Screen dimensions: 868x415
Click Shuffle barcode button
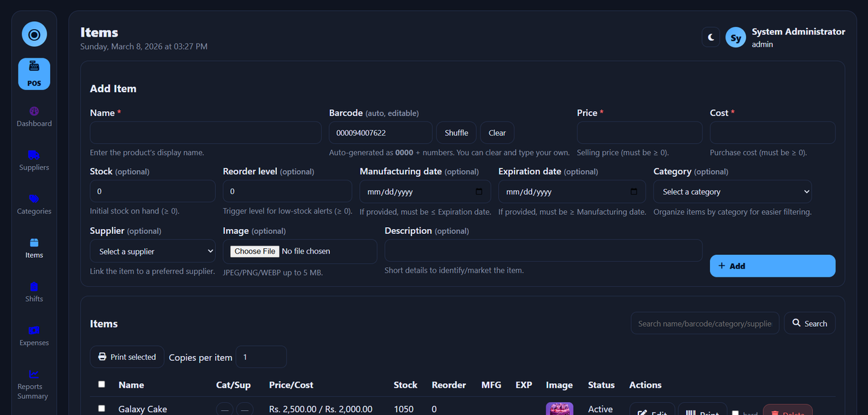click(x=457, y=133)
